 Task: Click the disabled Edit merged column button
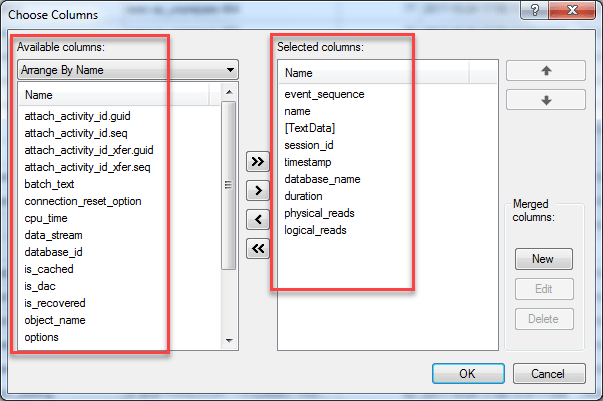[544, 289]
